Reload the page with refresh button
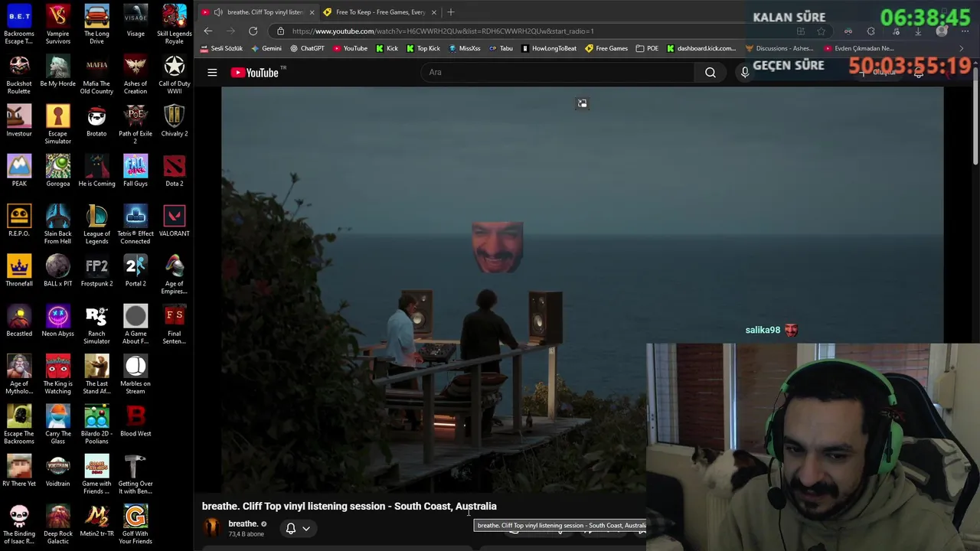980x551 pixels. pos(253,31)
